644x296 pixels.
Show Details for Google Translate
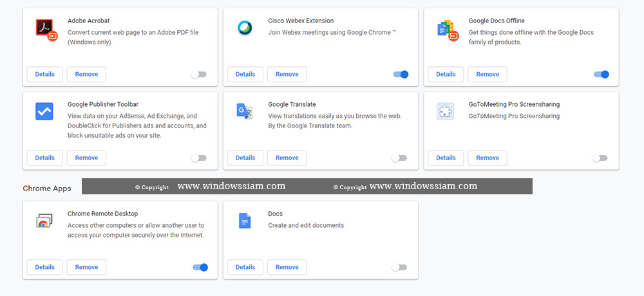(245, 158)
